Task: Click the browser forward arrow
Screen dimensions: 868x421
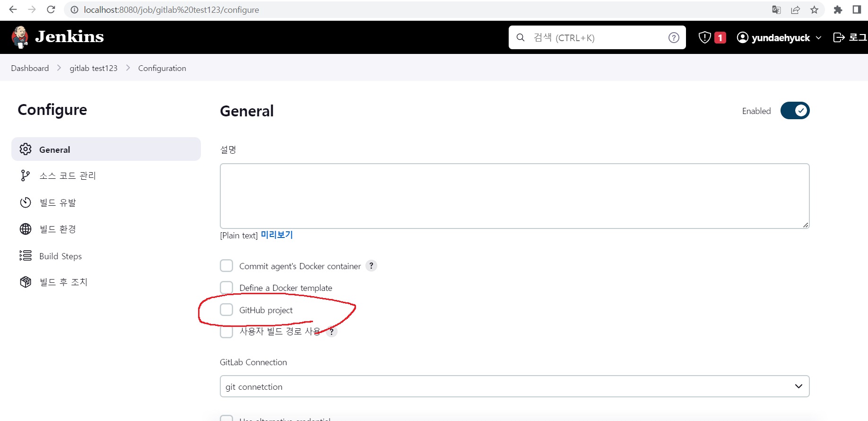Action: (x=32, y=9)
